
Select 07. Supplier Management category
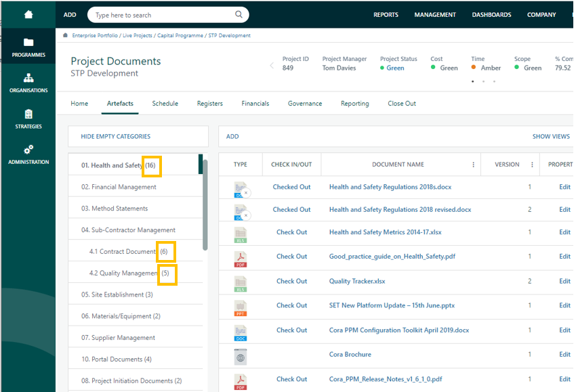click(x=136, y=338)
